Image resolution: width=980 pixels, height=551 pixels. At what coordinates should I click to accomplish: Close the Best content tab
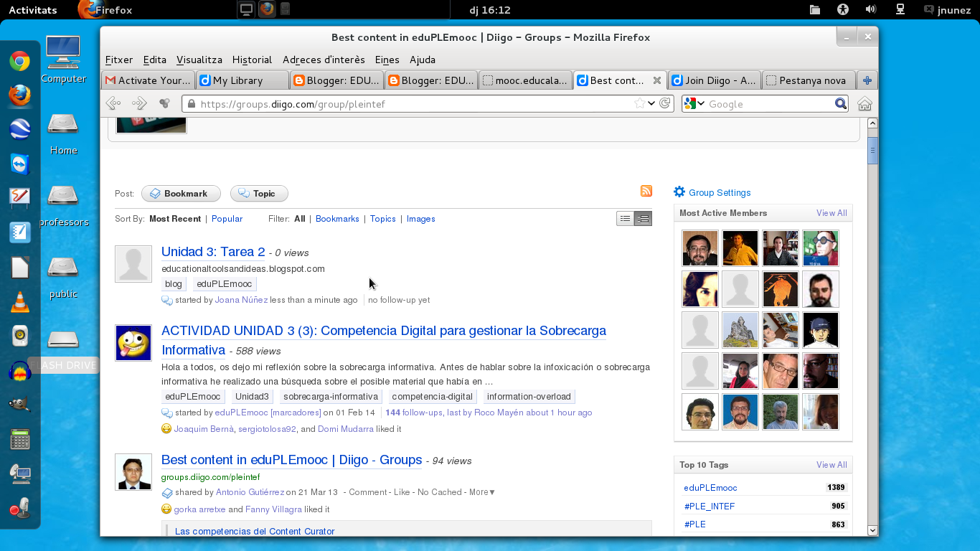656,80
